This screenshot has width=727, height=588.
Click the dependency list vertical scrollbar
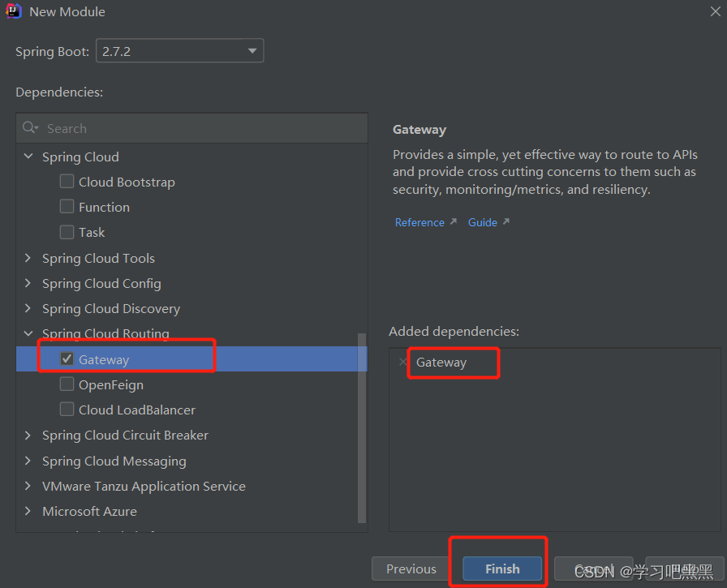pos(362,428)
